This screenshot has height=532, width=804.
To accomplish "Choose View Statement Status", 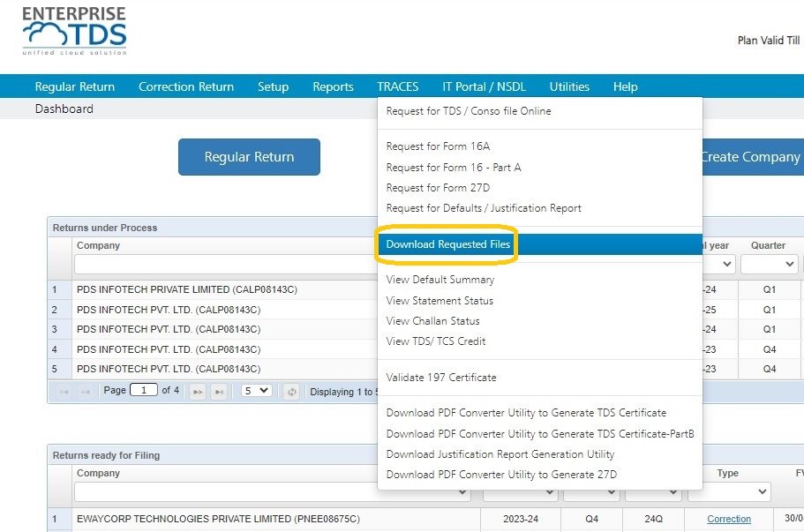I will click(440, 301).
